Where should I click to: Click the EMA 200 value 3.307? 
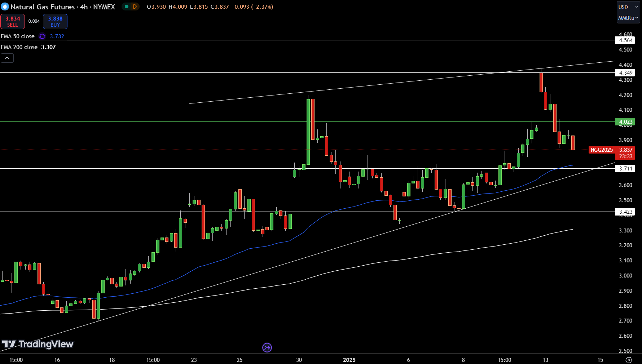coord(48,47)
